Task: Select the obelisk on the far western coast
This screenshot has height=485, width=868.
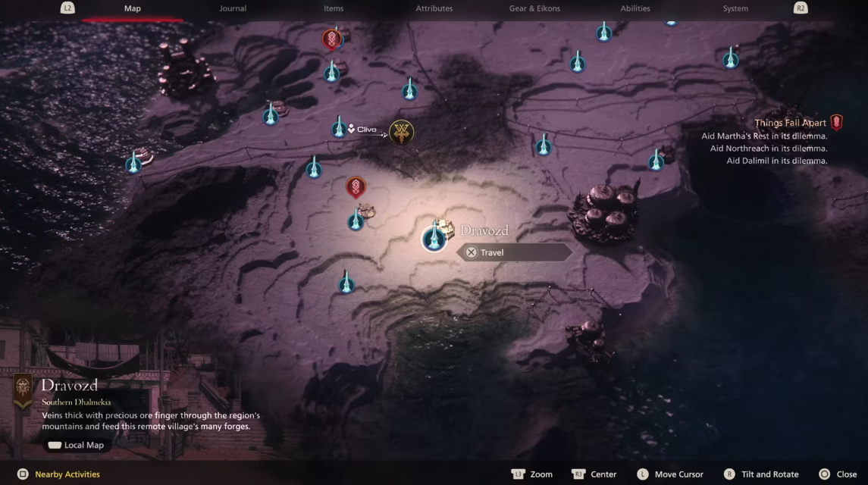Action: pos(133,164)
